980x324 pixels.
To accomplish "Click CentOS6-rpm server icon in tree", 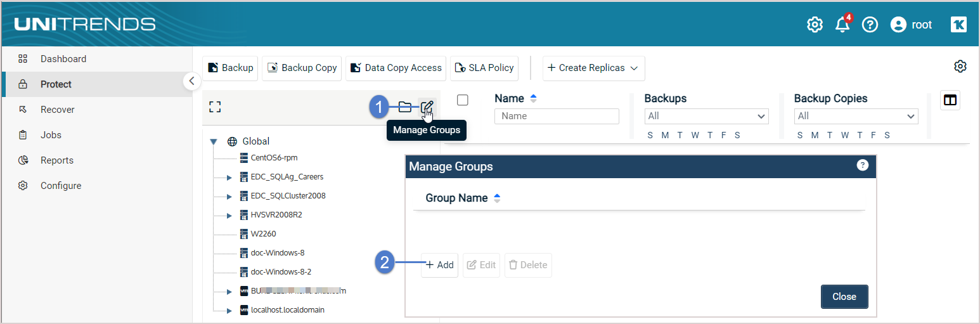I will [244, 158].
